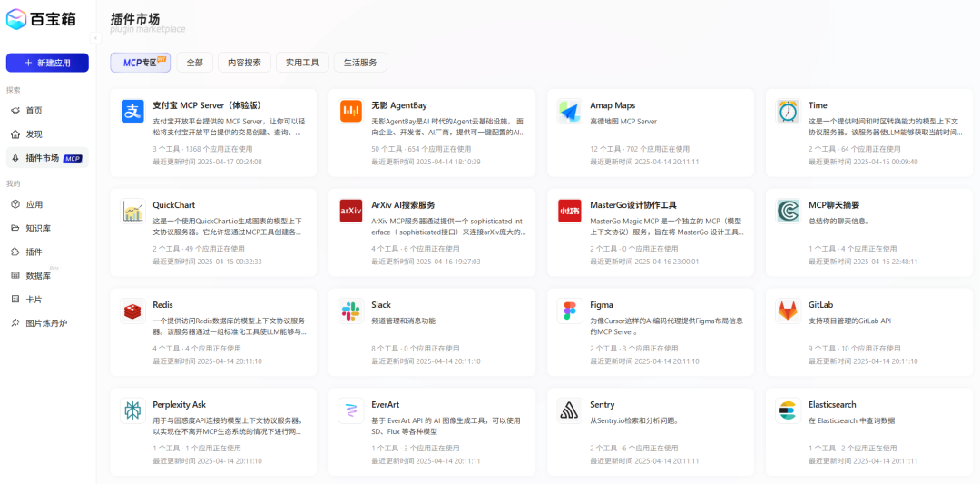
Task: Click the Redis card description text
Action: [x=230, y=326]
